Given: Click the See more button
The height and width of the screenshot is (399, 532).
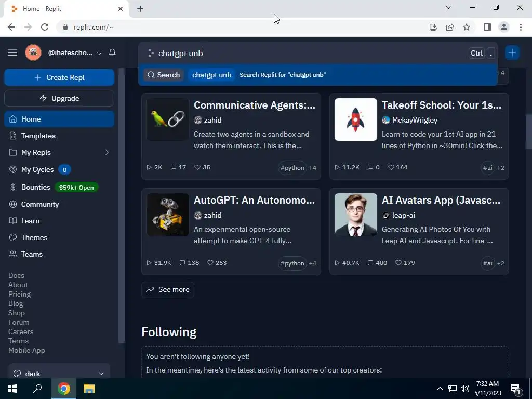Looking at the screenshot, I should point(168,290).
